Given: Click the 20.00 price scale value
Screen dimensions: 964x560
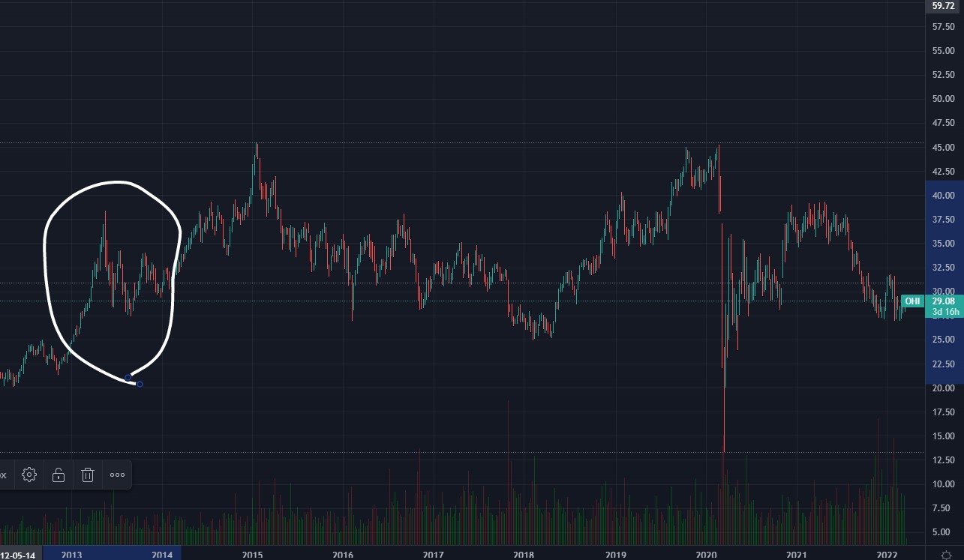Looking at the screenshot, I should click(942, 388).
